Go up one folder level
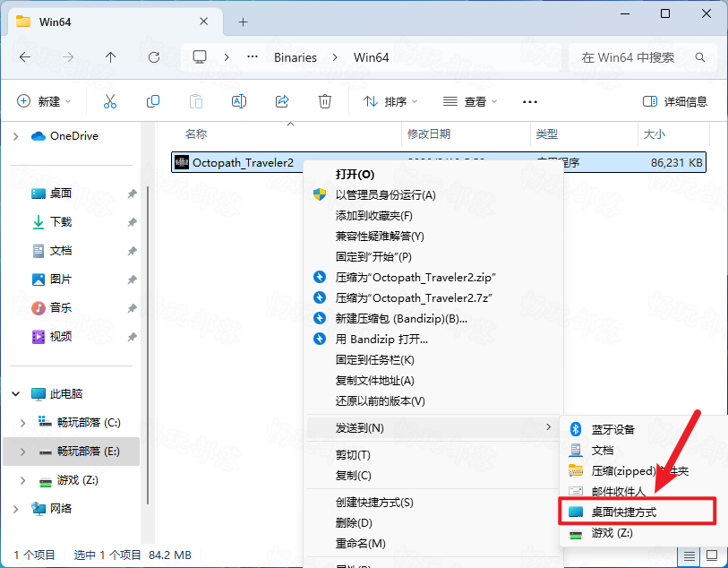 [x=110, y=57]
